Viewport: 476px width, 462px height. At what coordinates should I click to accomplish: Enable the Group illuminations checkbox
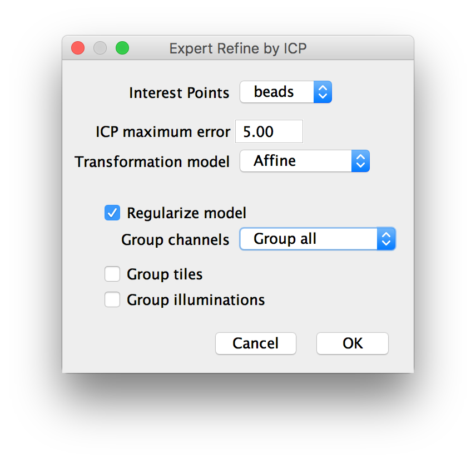click(112, 299)
